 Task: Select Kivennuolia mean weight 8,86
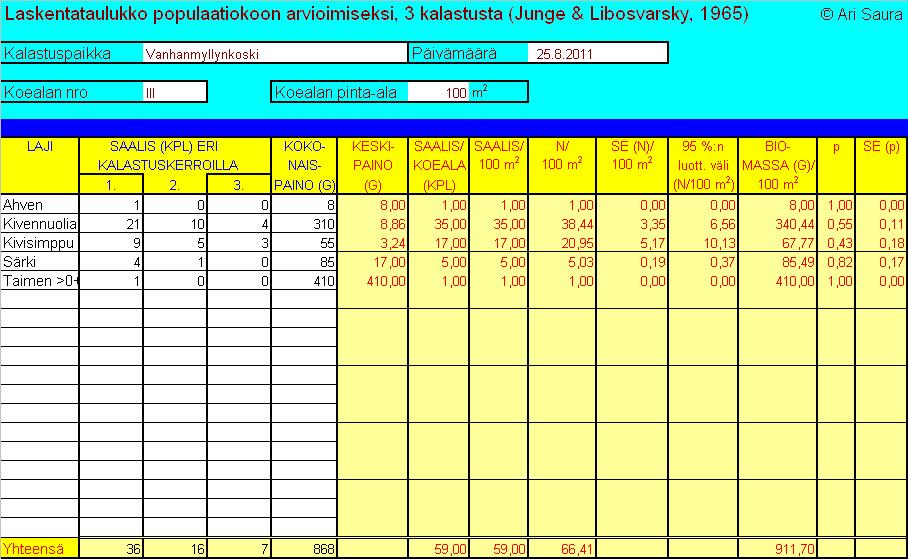point(373,224)
